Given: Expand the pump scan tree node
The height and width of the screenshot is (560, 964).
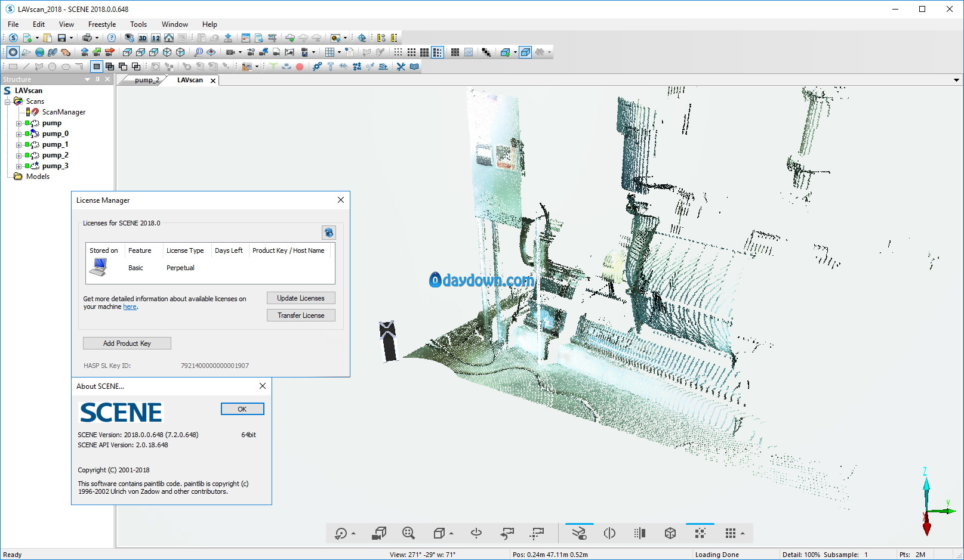Looking at the screenshot, I should [19, 123].
